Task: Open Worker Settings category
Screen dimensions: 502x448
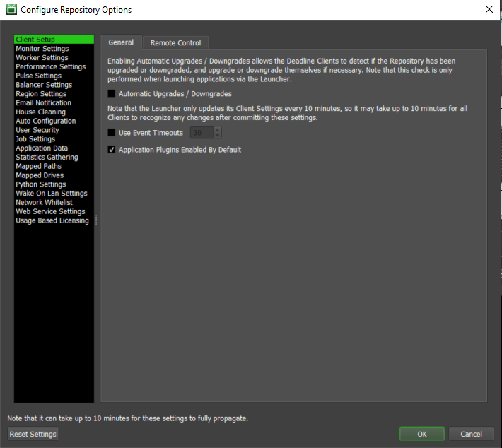Action: [54, 58]
